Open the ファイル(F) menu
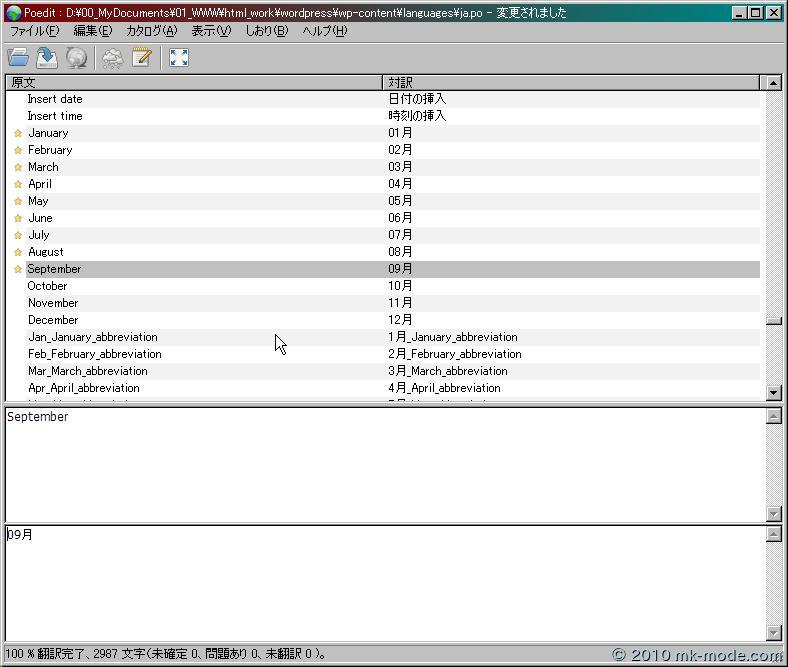788x667 pixels. point(34,31)
